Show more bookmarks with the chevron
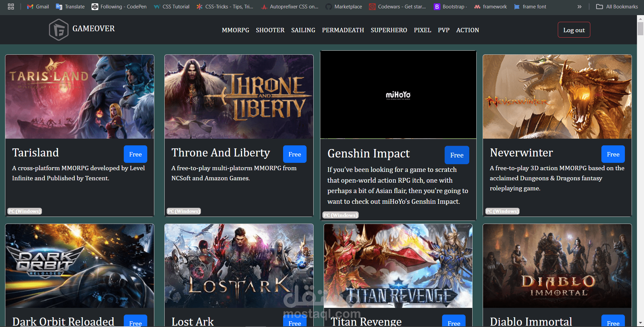The height and width of the screenshot is (327, 644). pyautogui.click(x=579, y=6)
